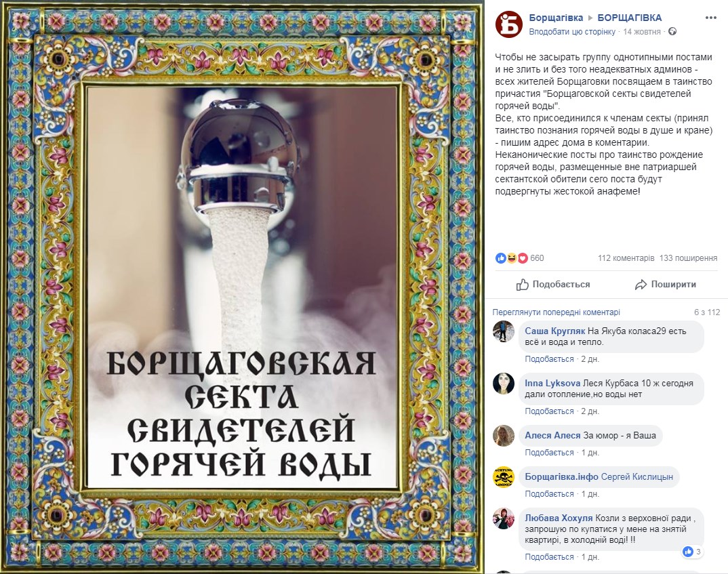Screen dimensions: 728x574
Task: Click Вподобати цю сторінку link
Action: (x=572, y=32)
